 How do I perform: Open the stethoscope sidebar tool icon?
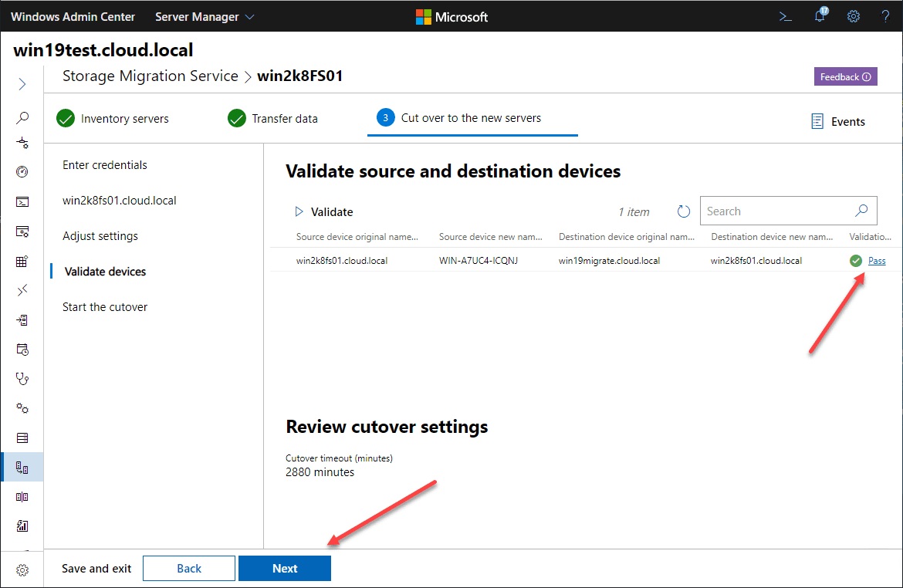pos(22,379)
